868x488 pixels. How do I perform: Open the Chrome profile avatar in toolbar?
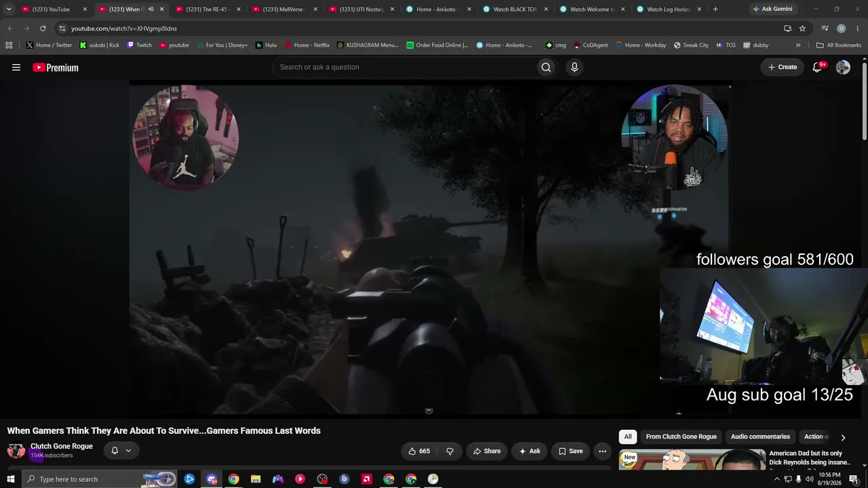(x=841, y=28)
